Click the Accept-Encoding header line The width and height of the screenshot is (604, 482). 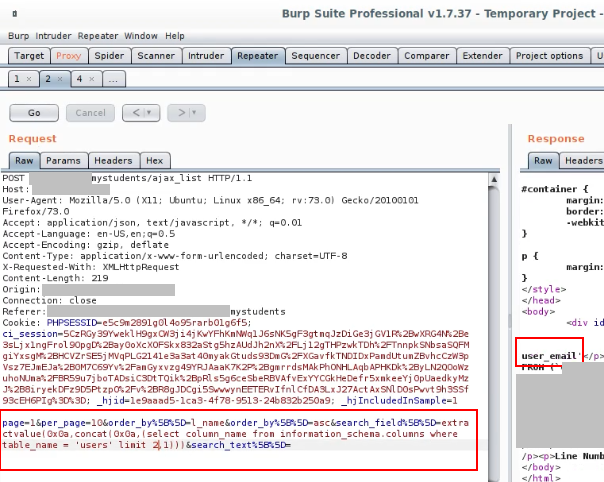[x=86, y=245]
